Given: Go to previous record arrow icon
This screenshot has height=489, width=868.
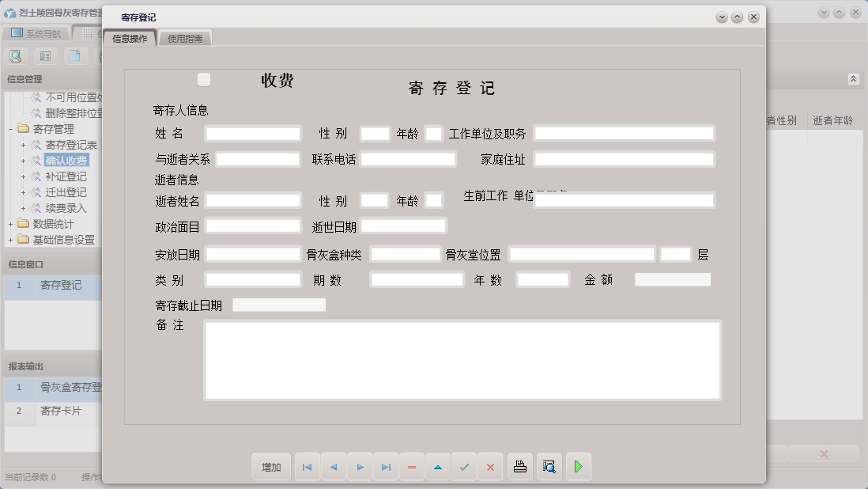Looking at the screenshot, I should (333, 467).
